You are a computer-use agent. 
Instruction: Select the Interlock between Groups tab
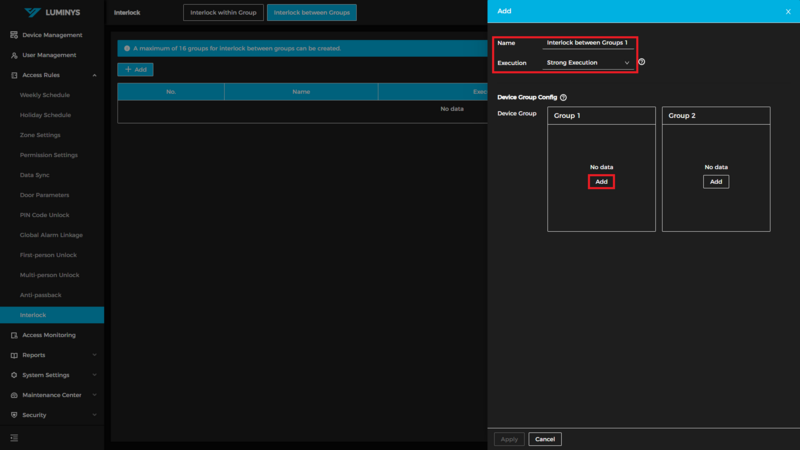pyautogui.click(x=312, y=13)
